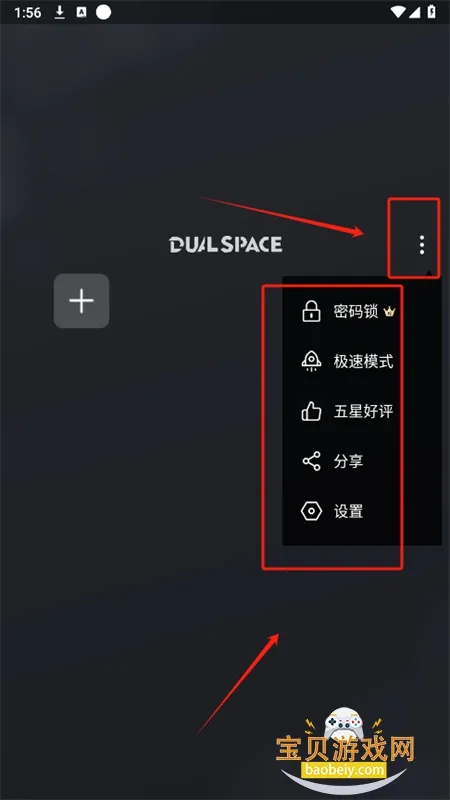Click the rocket icon for speed mode
450x800 pixels.
[x=311, y=361]
